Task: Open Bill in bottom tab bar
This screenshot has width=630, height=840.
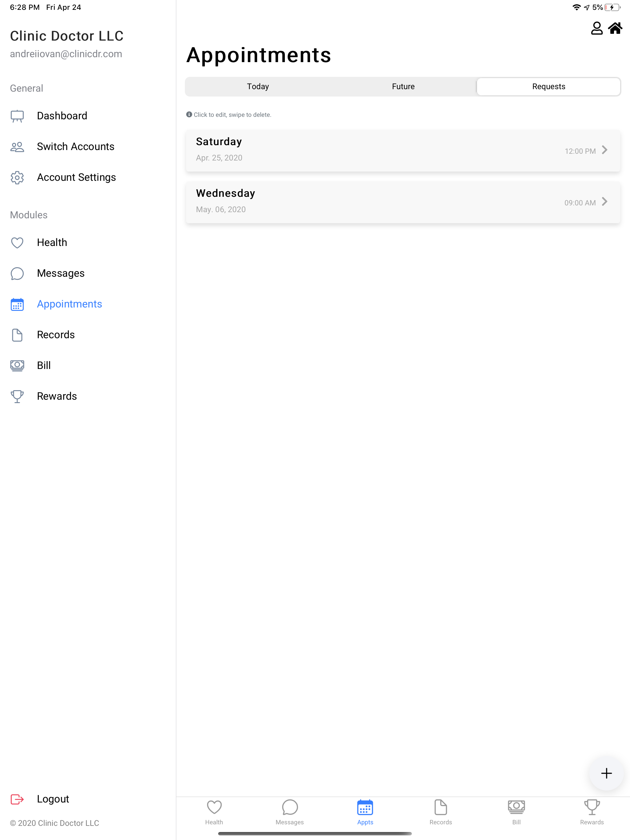Action: coord(516,812)
